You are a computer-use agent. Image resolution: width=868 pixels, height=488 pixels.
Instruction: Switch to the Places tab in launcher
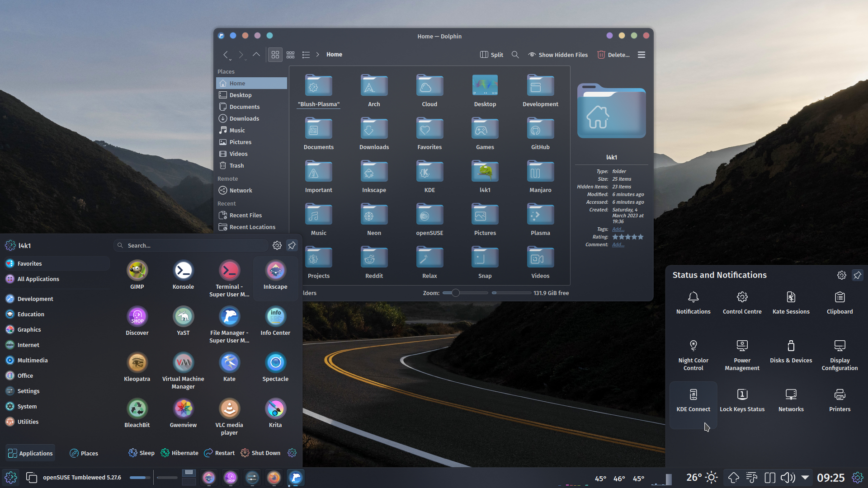84,453
